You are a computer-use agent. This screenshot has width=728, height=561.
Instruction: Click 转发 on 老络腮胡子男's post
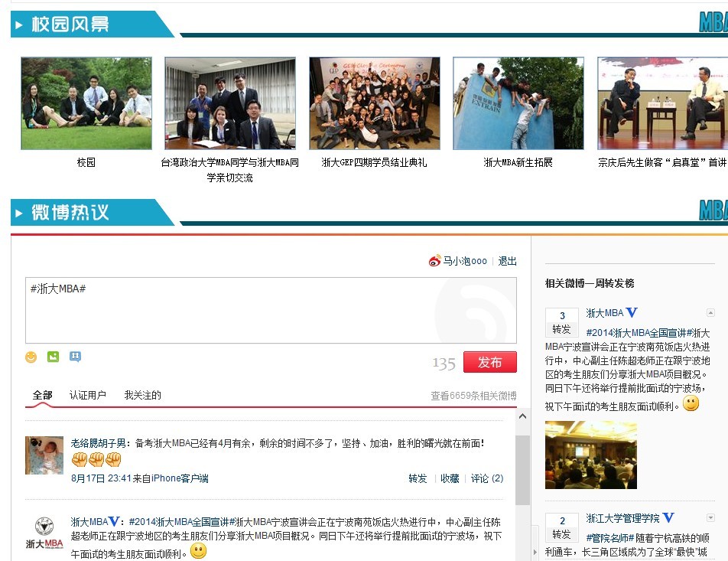tap(418, 478)
